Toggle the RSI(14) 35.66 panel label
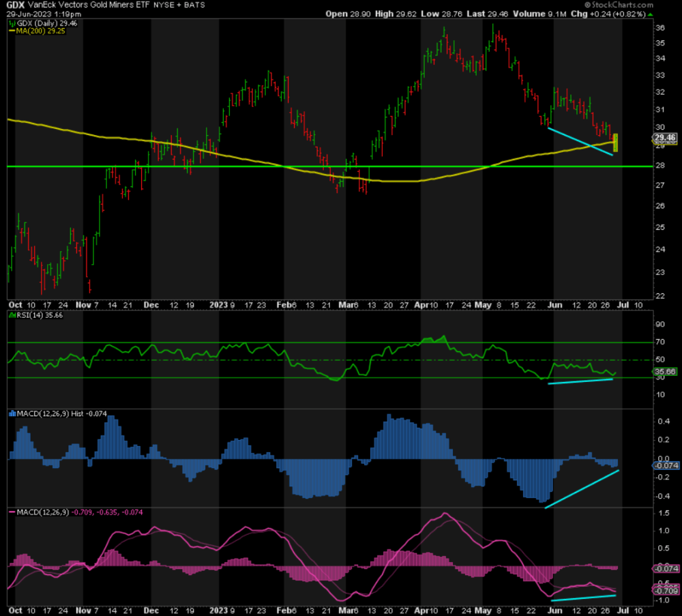 40,315
